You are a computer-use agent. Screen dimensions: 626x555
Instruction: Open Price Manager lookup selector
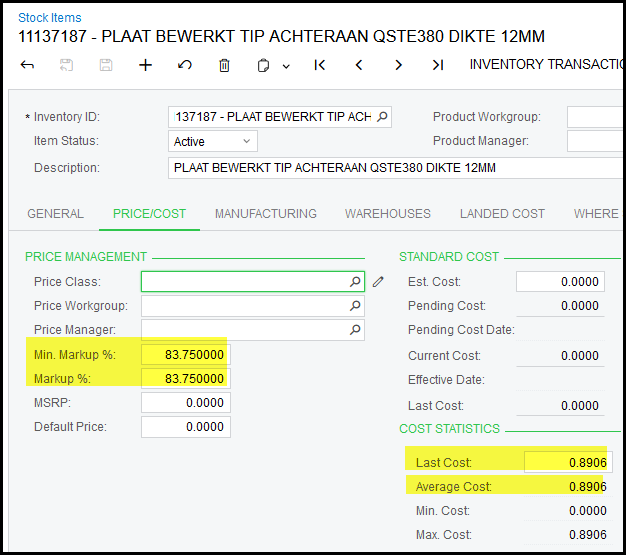tap(355, 330)
